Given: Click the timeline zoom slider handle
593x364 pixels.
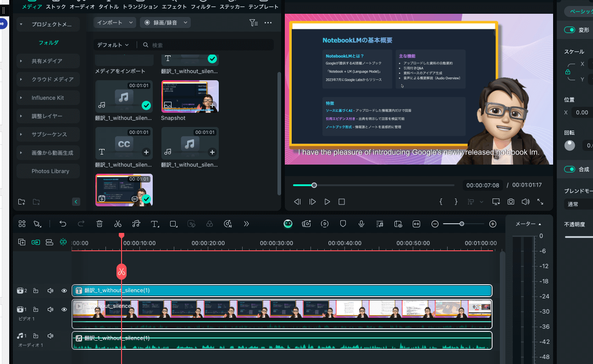Looking at the screenshot, I should coord(462,224).
